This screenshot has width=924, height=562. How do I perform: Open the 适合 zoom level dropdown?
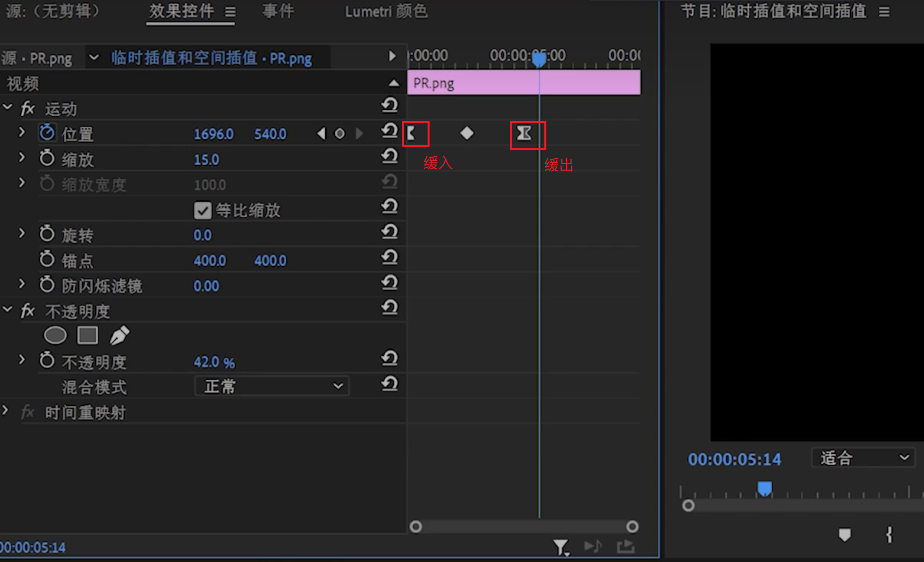tap(864, 458)
